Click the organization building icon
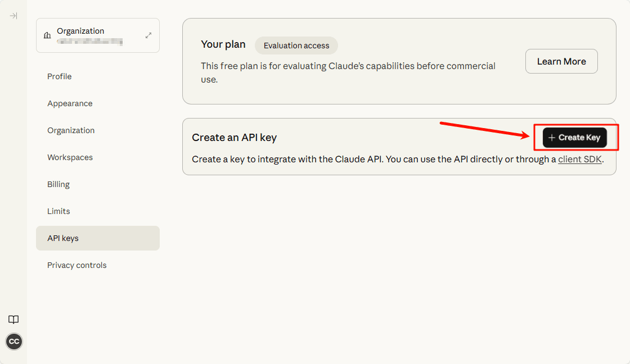This screenshot has height=364, width=630. pyautogui.click(x=47, y=35)
